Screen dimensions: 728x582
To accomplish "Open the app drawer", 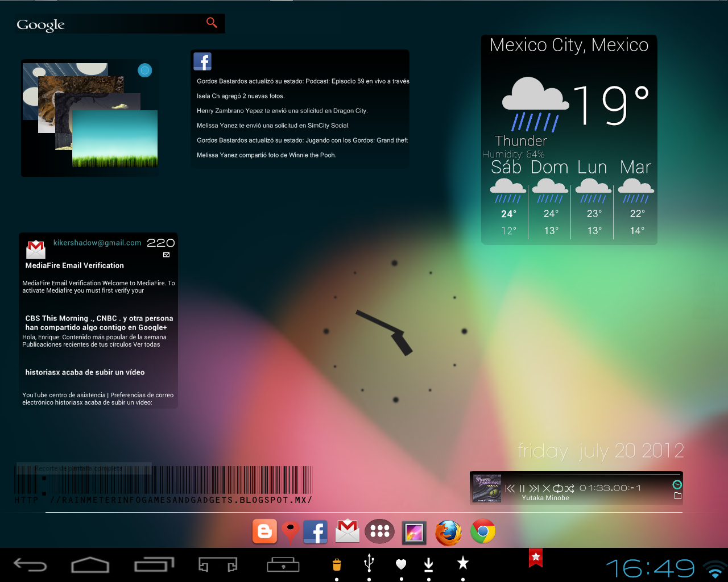I will click(379, 531).
